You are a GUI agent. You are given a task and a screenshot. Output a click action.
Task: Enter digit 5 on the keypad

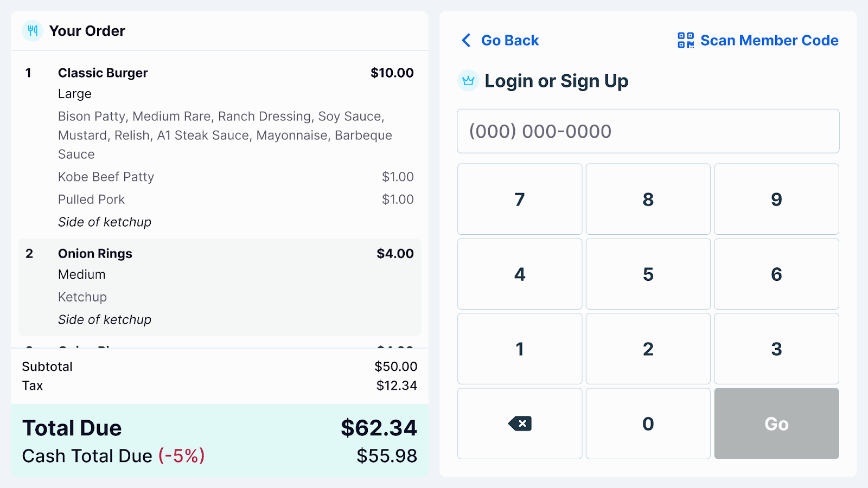click(x=648, y=274)
